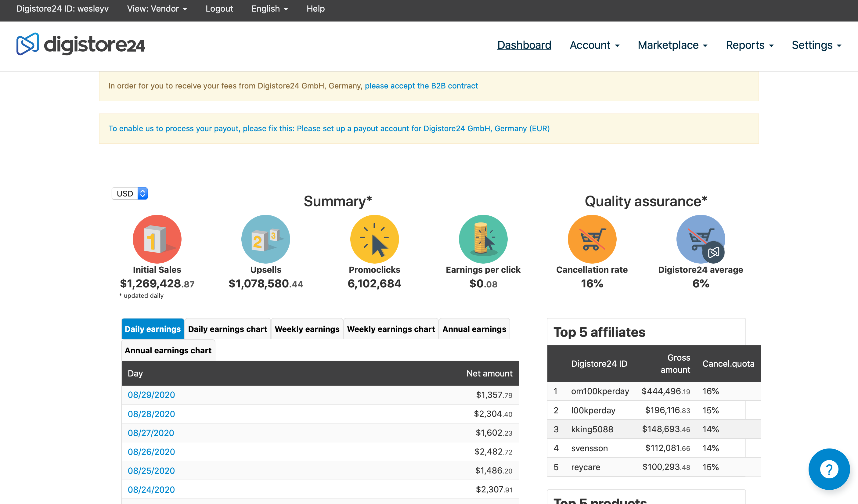Click the Gross amount column header
858x504 pixels.
675,364
